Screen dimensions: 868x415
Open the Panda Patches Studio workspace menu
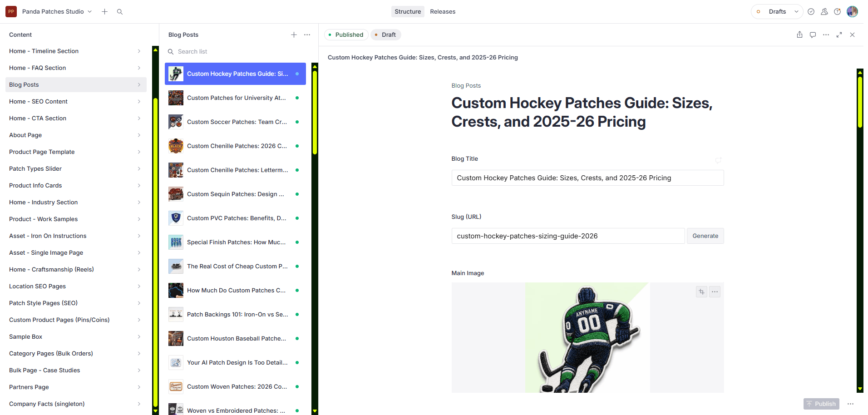coord(57,11)
